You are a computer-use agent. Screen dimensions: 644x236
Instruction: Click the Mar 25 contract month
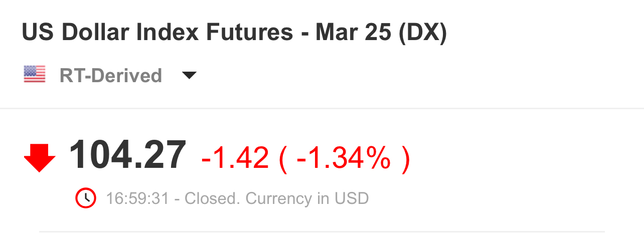(354, 33)
